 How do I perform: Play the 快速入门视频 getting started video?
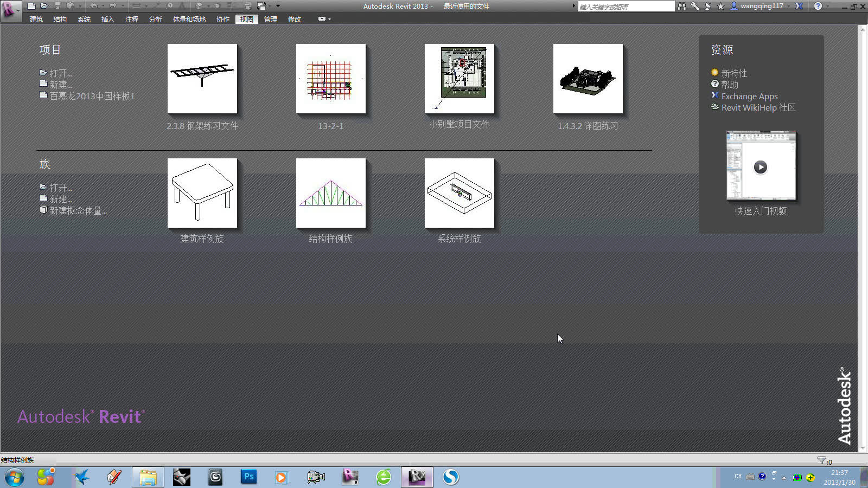(761, 167)
